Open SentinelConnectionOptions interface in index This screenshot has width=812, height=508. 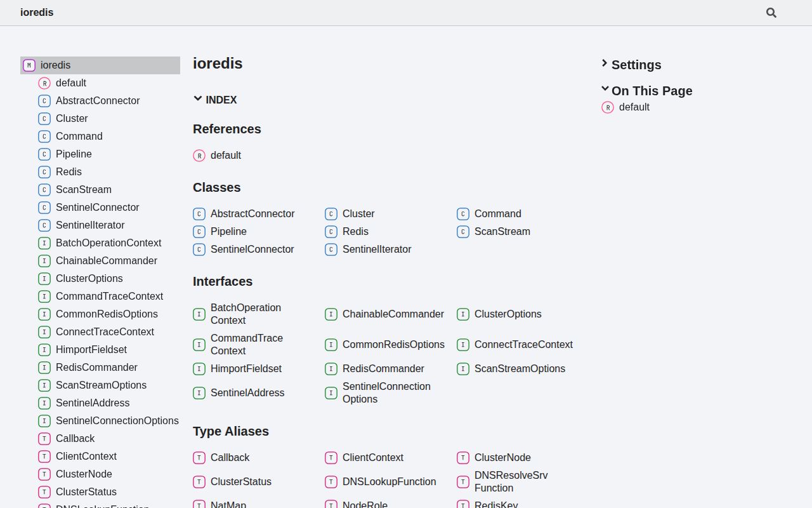point(386,393)
